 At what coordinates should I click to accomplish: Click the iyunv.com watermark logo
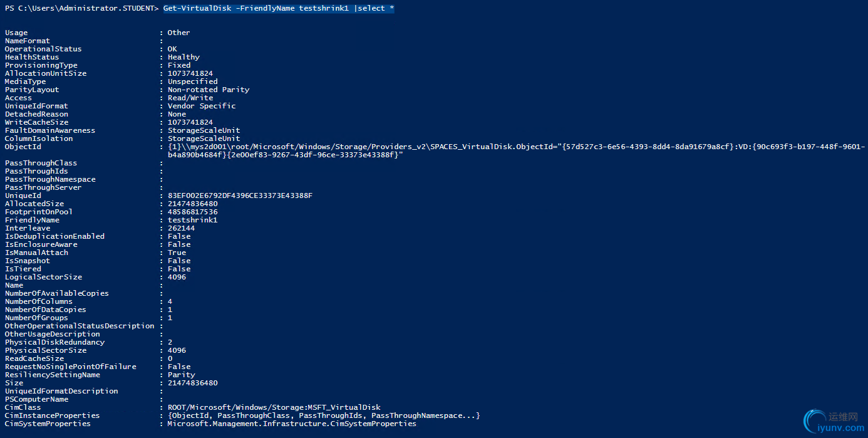(x=815, y=419)
